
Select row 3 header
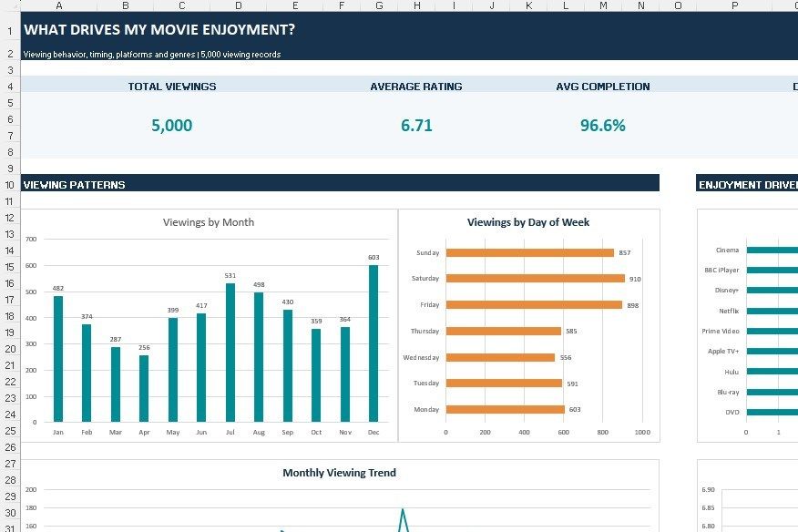coord(10,70)
